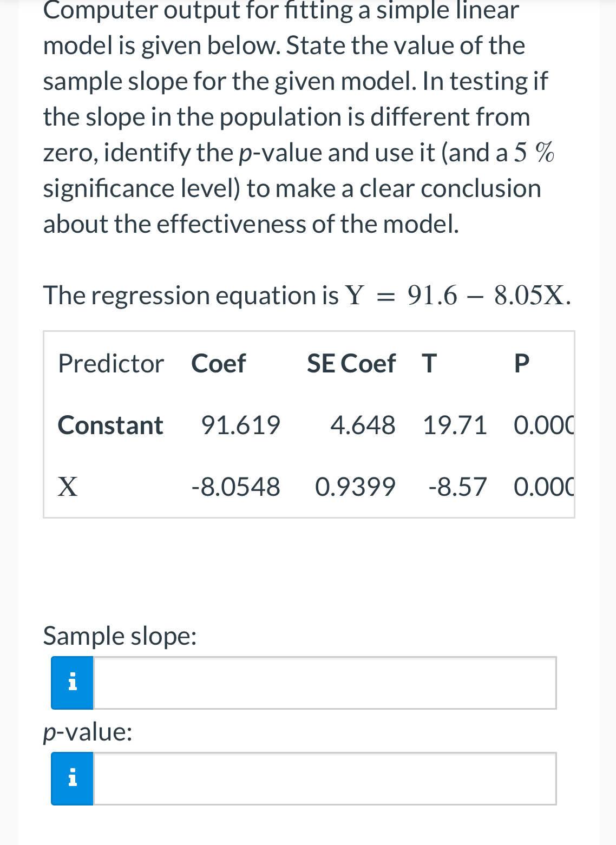Image resolution: width=616 pixels, height=845 pixels.
Task: Click the SE Coef value 0.9399
Action: tap(355, 487)
